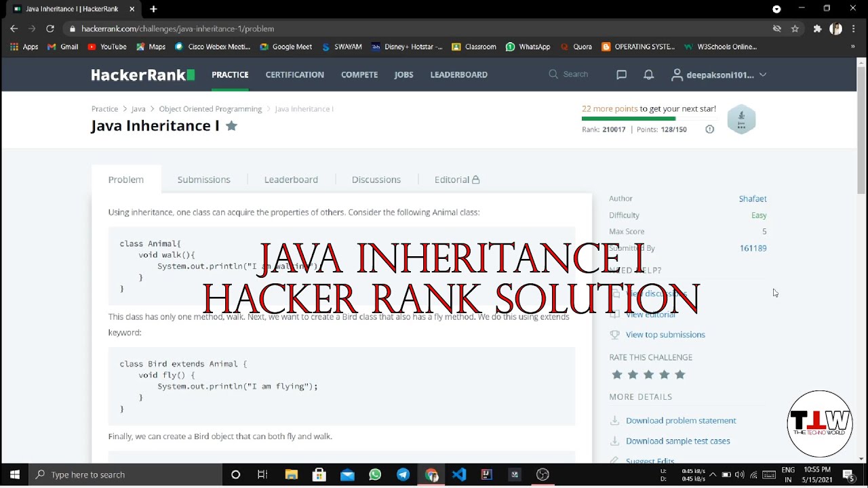
Task: Click Object Oriented Programming breadcrumb
Action: click(x=210, y=108)
